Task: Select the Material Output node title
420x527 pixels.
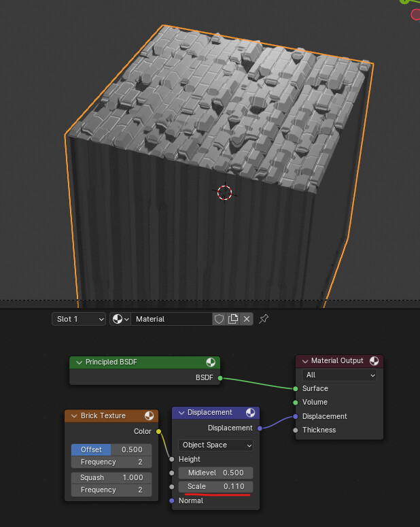Action: click(x=337, y=360)
